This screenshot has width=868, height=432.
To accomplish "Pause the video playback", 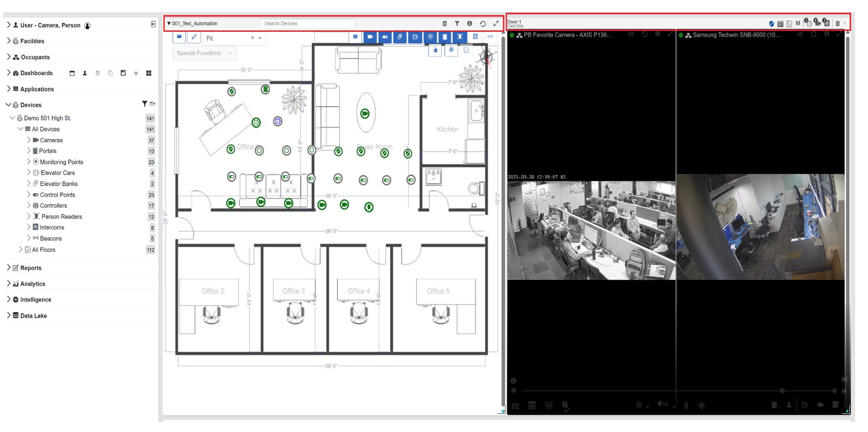I will point(686,404).
